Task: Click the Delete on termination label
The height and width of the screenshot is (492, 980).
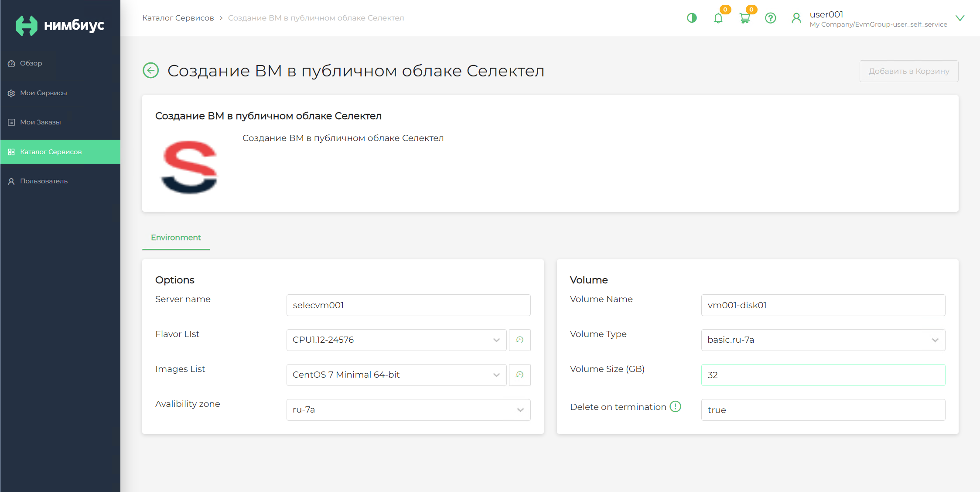Action: [x=618, y=407]
